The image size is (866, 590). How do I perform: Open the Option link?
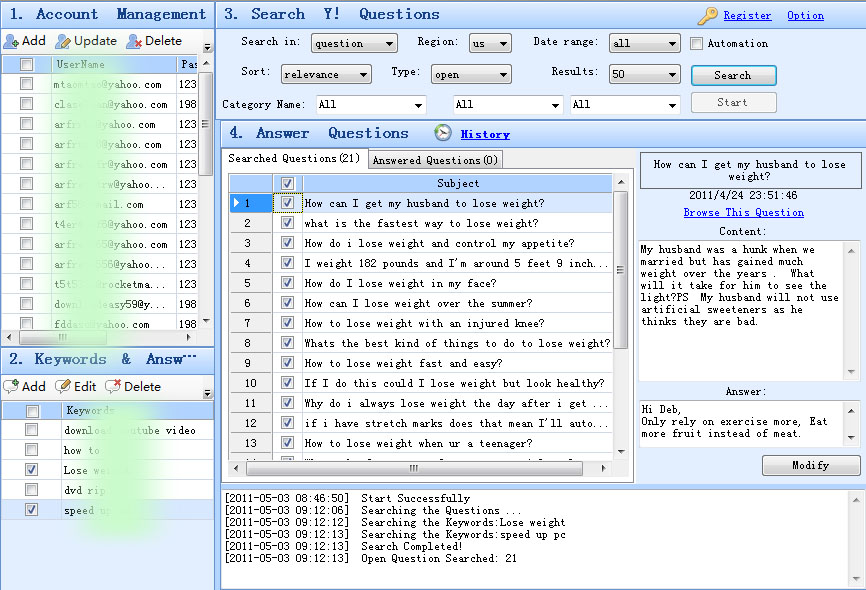coord(805,15)
